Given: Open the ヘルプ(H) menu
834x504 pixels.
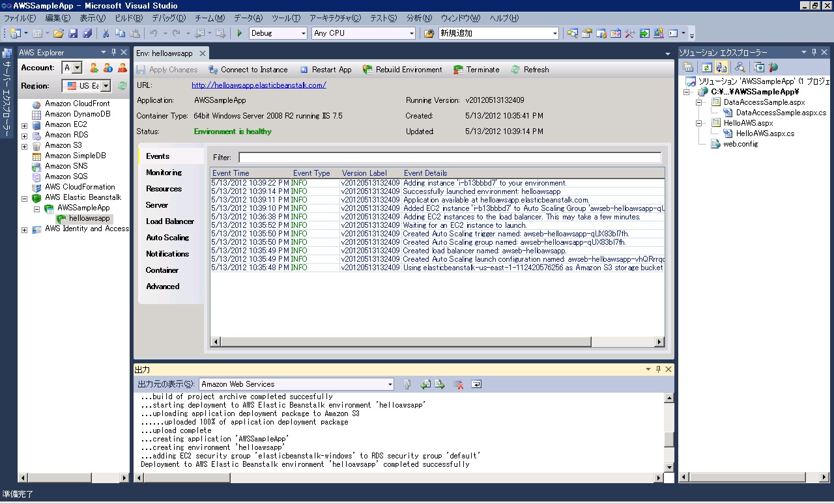Looking at the screenshot, I should [504, 18].
